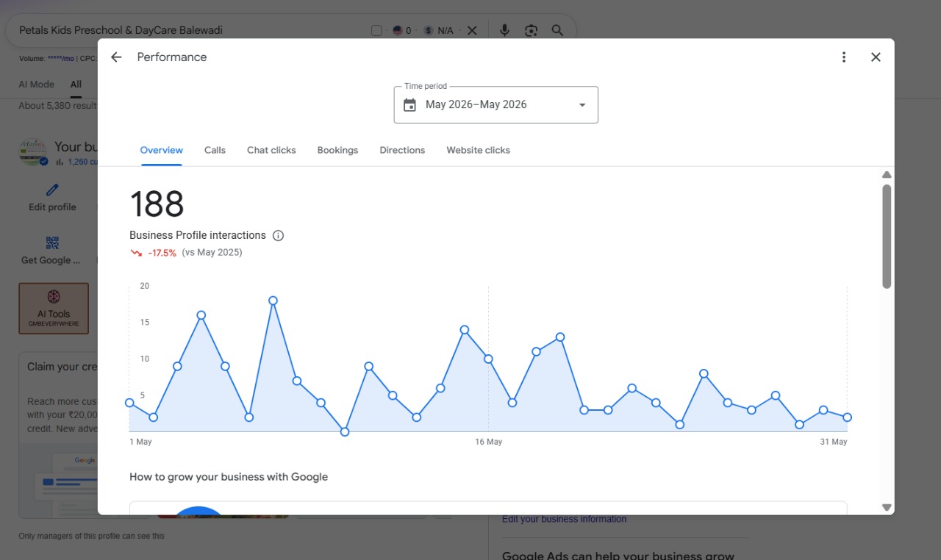Image resolution: width=941 pixels, height=560 pixels.
Task: Open Edit your business information link
Action: click(564, 519)
